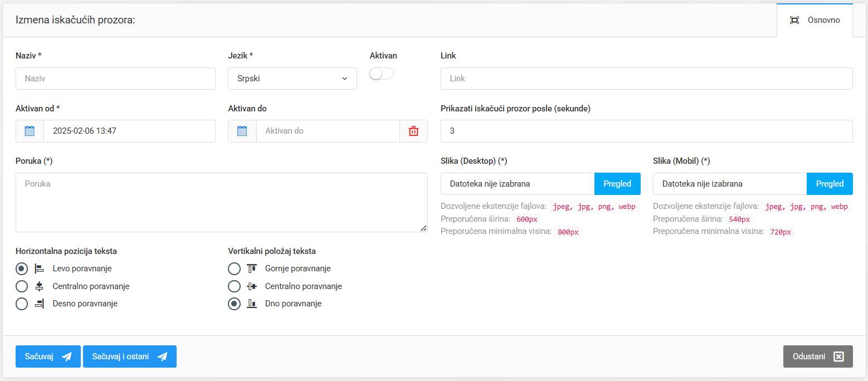Browse desktop image with Pregled button
868x381 pixels.
617,184
